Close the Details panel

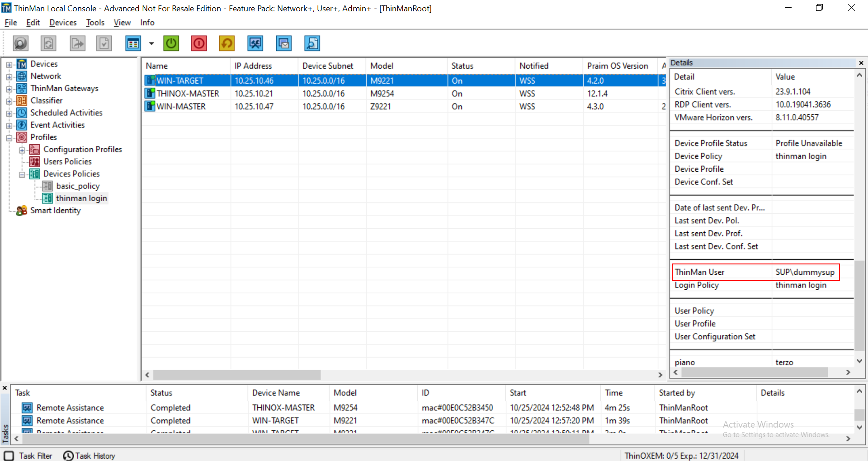(861, 63)
